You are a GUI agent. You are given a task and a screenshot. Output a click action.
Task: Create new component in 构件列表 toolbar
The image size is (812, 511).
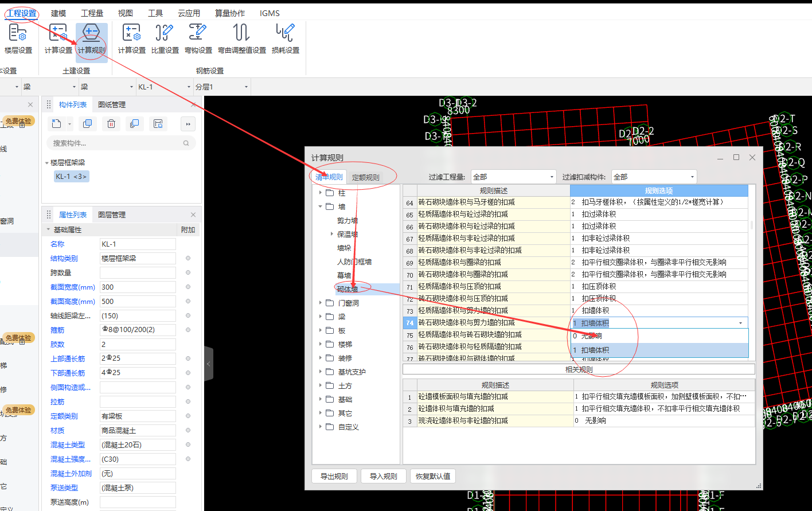click(x=56, y=123)
